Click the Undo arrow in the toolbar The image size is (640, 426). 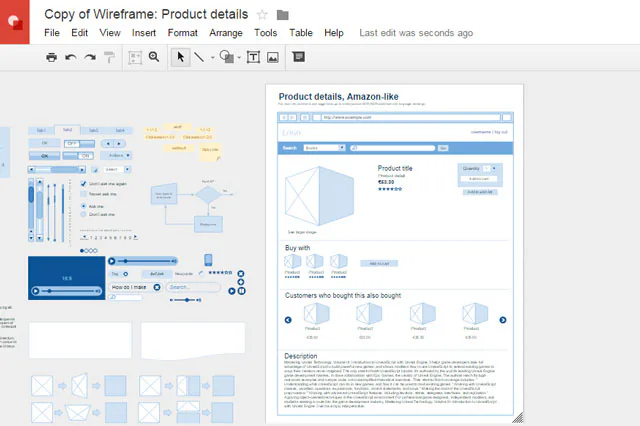pos(71,58)
